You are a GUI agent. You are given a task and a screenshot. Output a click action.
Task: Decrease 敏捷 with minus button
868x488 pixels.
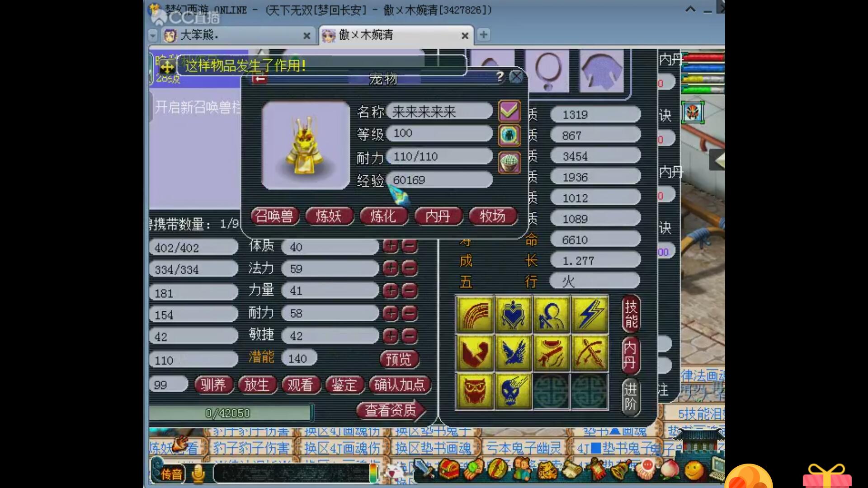click(409, 336)
